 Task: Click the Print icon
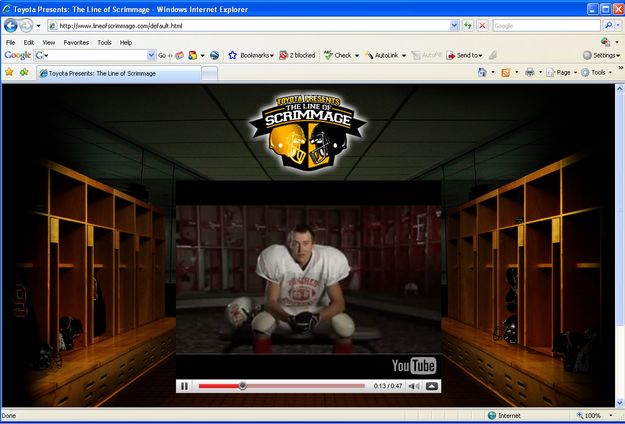pos(529,72)
